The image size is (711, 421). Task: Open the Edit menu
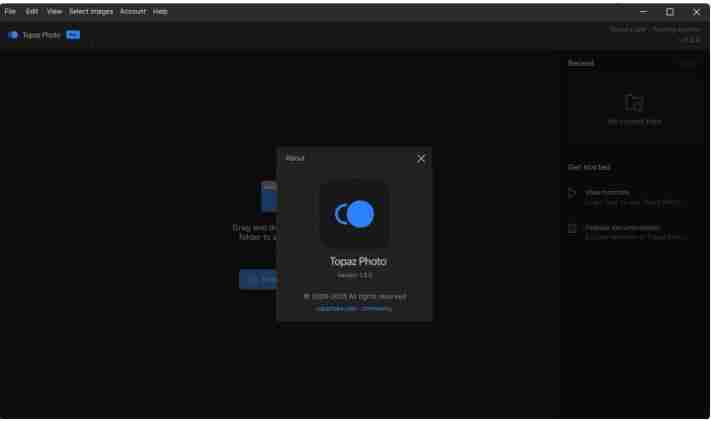[32, 12]
